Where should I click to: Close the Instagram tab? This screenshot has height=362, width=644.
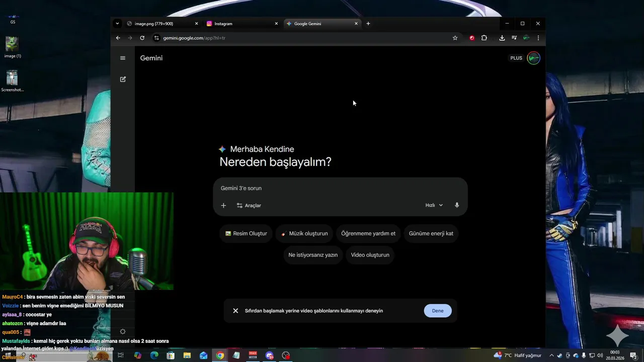point(276,24)
